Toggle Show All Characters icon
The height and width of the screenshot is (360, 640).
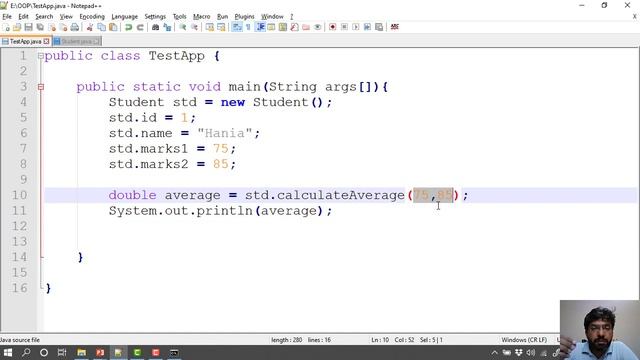pos(248,27)
